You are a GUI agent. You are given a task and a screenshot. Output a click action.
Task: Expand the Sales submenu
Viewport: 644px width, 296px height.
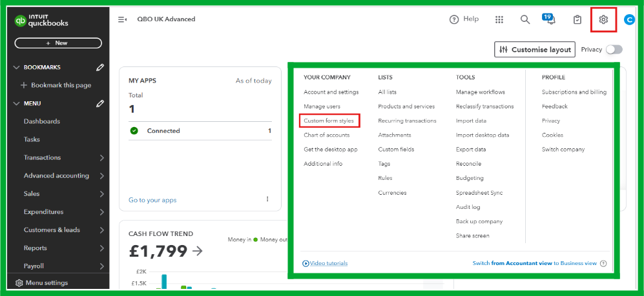[x=102, y=194]
